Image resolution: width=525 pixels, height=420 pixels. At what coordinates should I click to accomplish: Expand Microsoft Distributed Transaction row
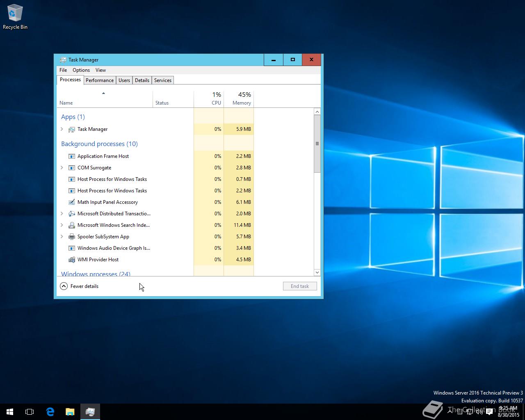tap(62, 214)
